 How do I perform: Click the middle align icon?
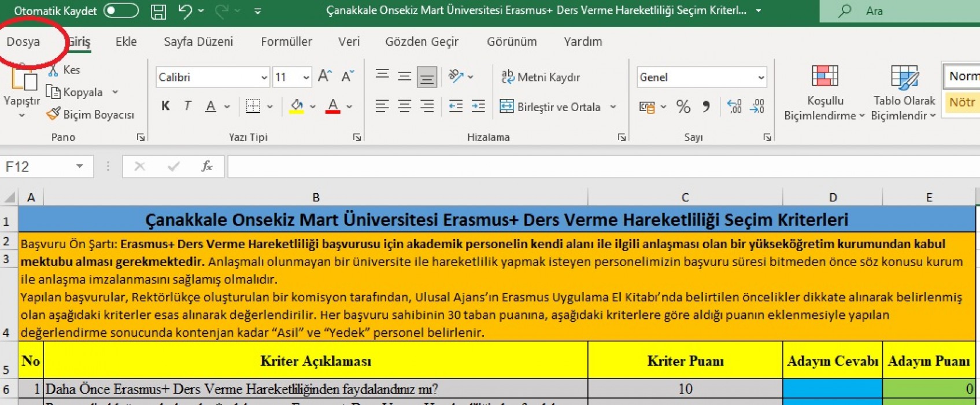coord(405,76)
